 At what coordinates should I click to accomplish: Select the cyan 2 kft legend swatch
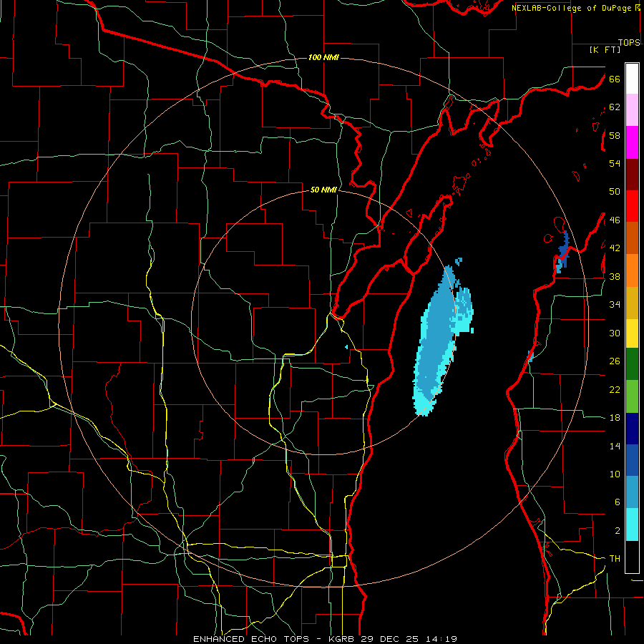[632, 525]
